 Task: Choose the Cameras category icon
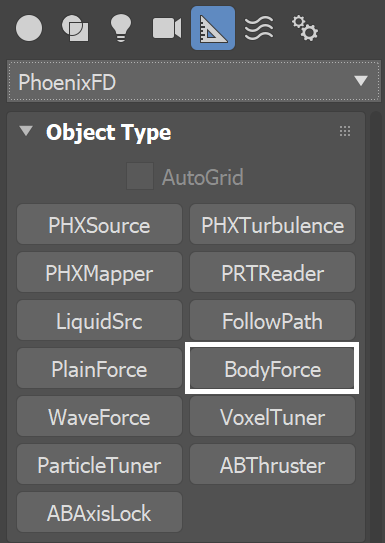tap(167, 28)
